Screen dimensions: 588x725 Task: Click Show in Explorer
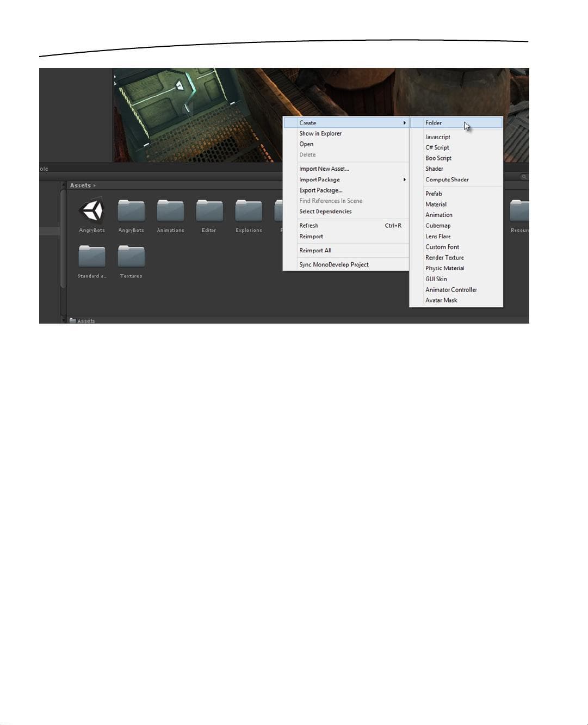[x=346, y=133]
